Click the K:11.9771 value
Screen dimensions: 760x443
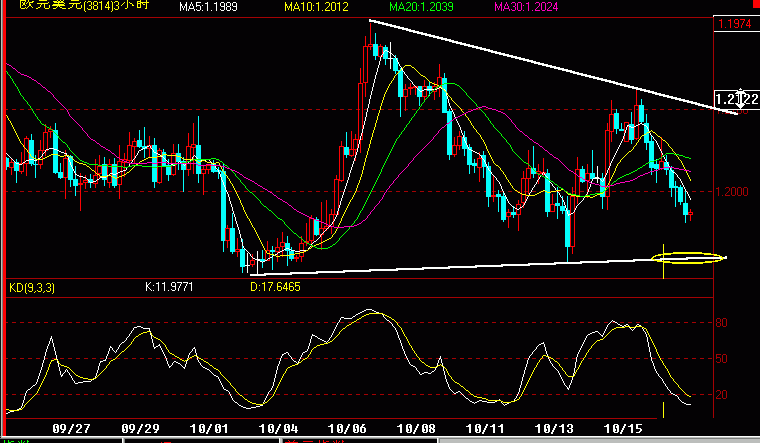(169, 287)
